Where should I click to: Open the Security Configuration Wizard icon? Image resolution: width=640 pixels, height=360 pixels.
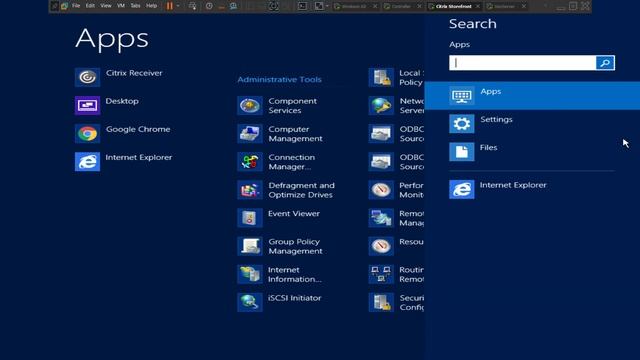(x=381, y=302)
